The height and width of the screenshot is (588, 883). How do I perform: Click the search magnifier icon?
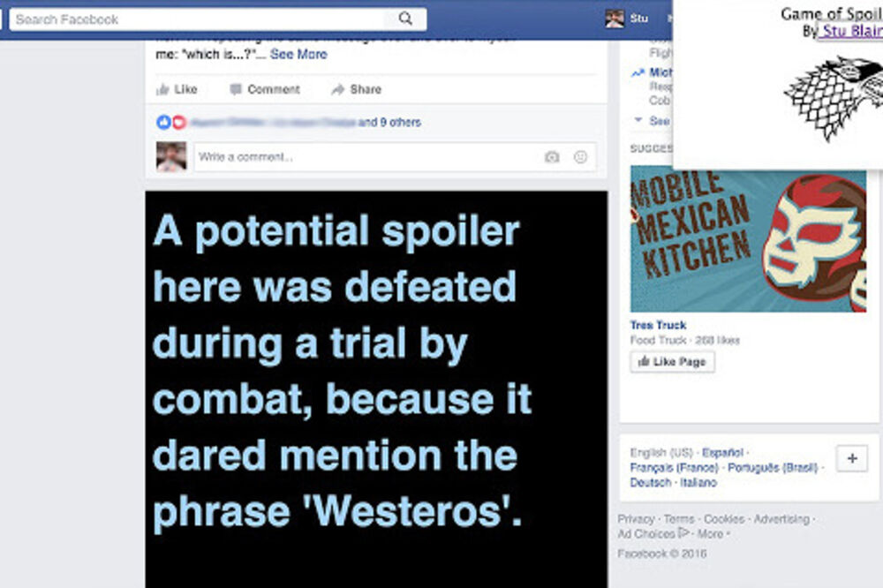click(x=405, y=19)
